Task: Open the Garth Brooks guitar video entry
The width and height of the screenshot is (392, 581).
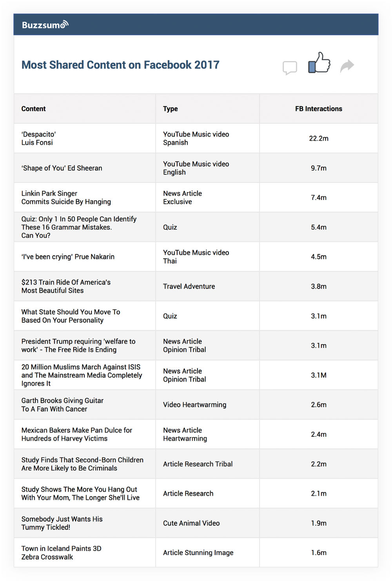Action: 62,405
